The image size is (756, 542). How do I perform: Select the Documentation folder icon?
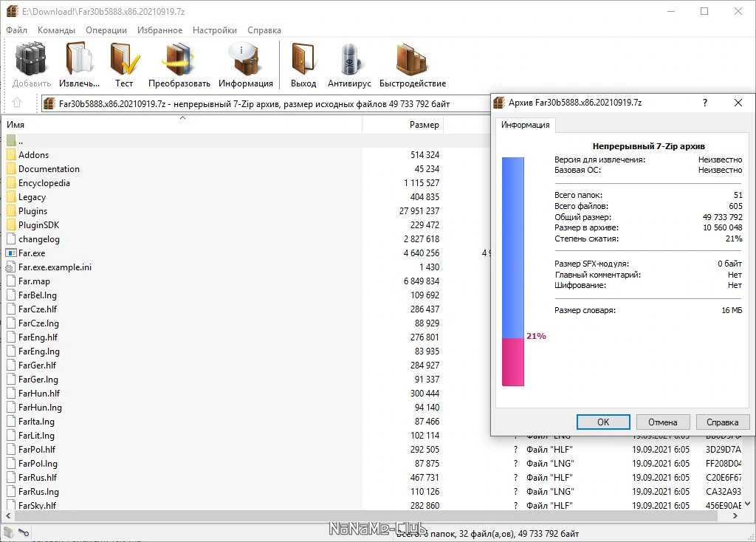12,169
